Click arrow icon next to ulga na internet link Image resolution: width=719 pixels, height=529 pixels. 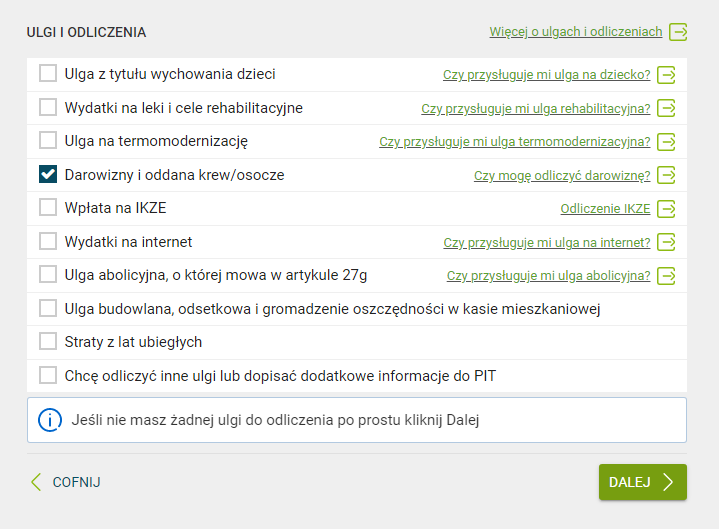[x=666, y=242]
